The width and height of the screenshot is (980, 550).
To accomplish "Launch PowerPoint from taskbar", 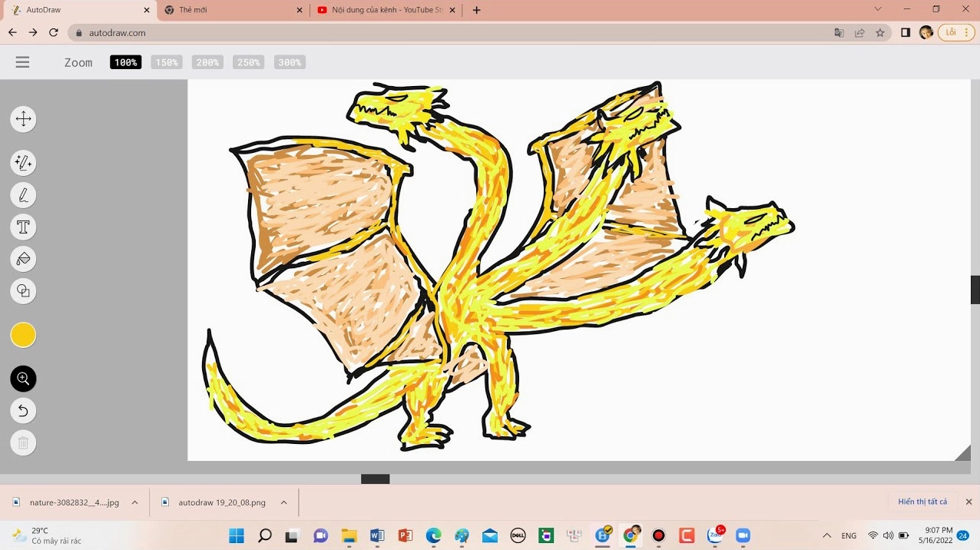I will [x=406, y=535].
